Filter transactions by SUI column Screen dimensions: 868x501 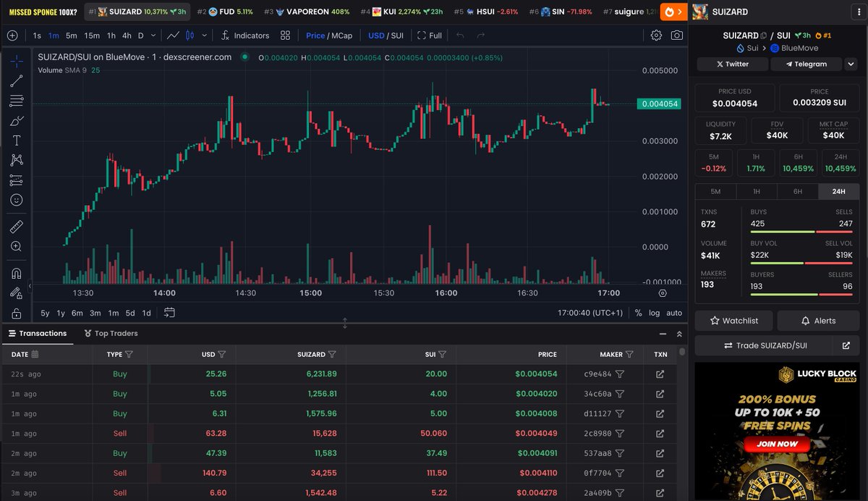pos(442,355)
